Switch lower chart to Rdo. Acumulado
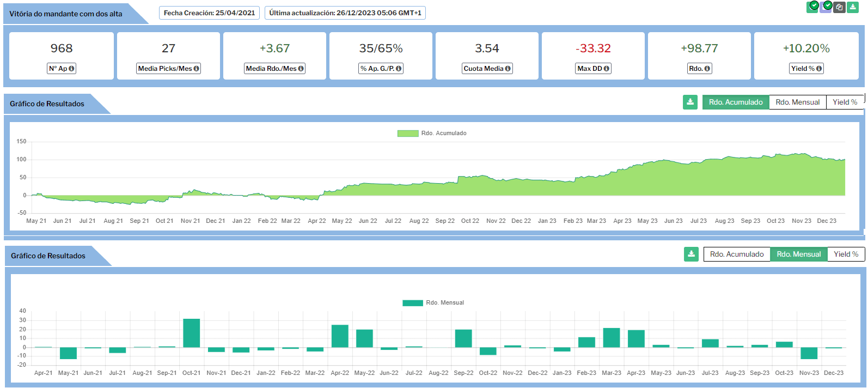Image resolution: width=868 pixels, height=388 pixels. 737,254
